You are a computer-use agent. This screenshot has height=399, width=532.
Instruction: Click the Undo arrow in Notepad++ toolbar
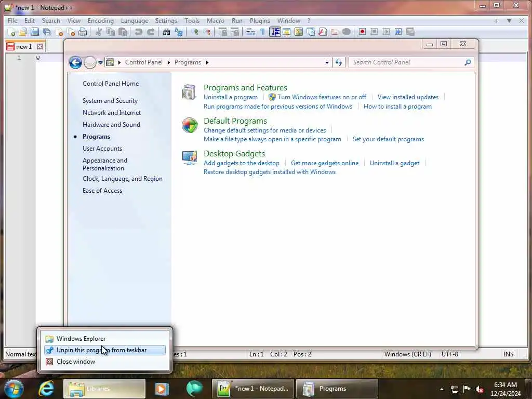point(138,32)
